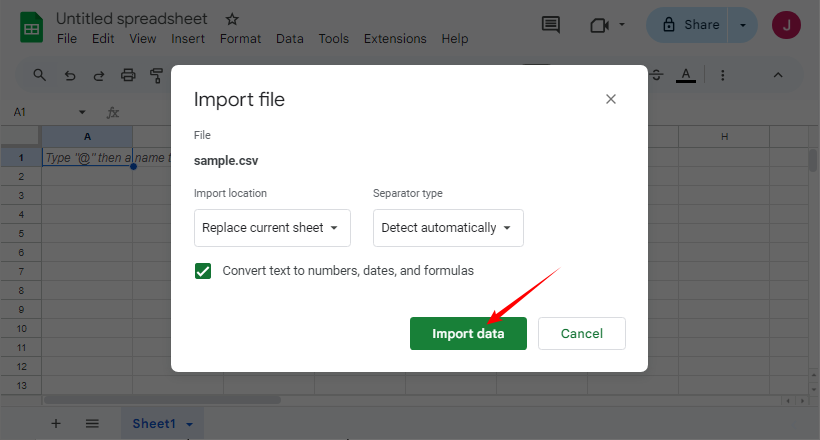
Task: Select row 1 header
Action: pyautogui.click(x=21, y=157)
